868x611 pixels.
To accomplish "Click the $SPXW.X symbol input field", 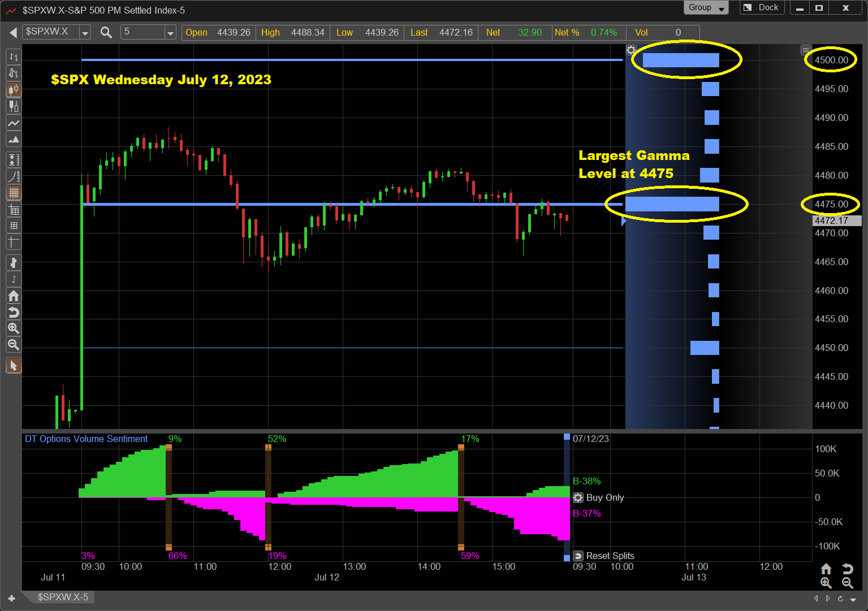I will [x=51, y=32].
